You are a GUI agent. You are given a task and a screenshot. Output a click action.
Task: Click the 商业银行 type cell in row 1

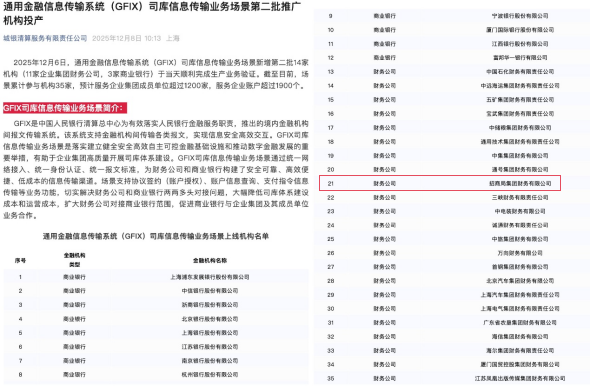coord(74,277)
